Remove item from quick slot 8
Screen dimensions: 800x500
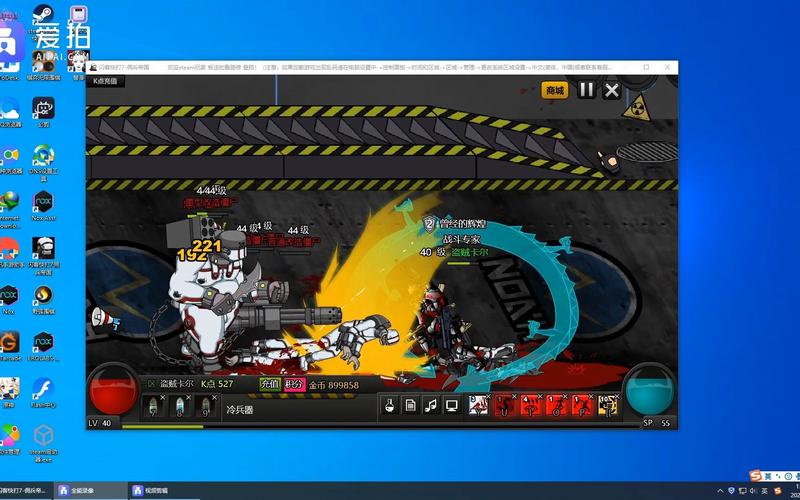(189, 397)
